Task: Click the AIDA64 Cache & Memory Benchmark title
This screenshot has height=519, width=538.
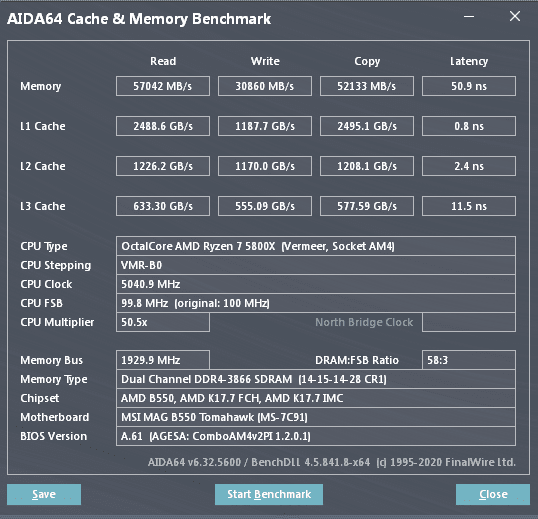Action: tap(139, 19)
